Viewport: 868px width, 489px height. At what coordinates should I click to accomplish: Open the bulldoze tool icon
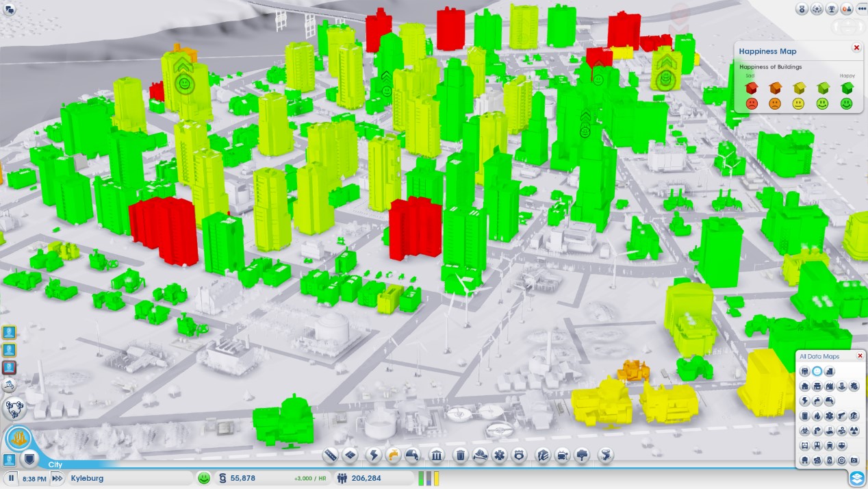pos(10,386)
